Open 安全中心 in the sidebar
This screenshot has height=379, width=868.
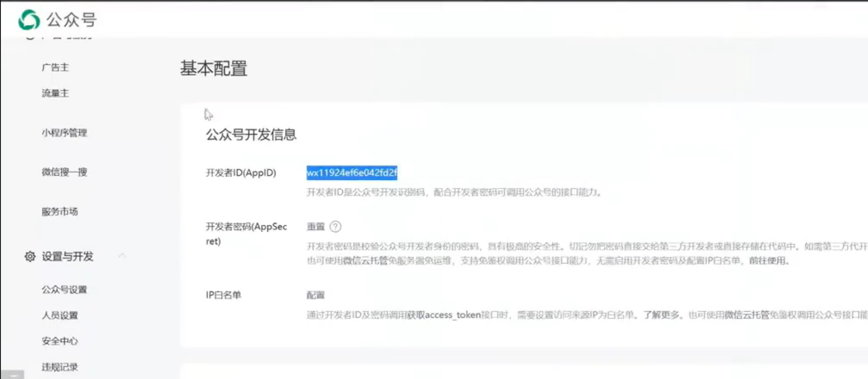pos(60,341)
